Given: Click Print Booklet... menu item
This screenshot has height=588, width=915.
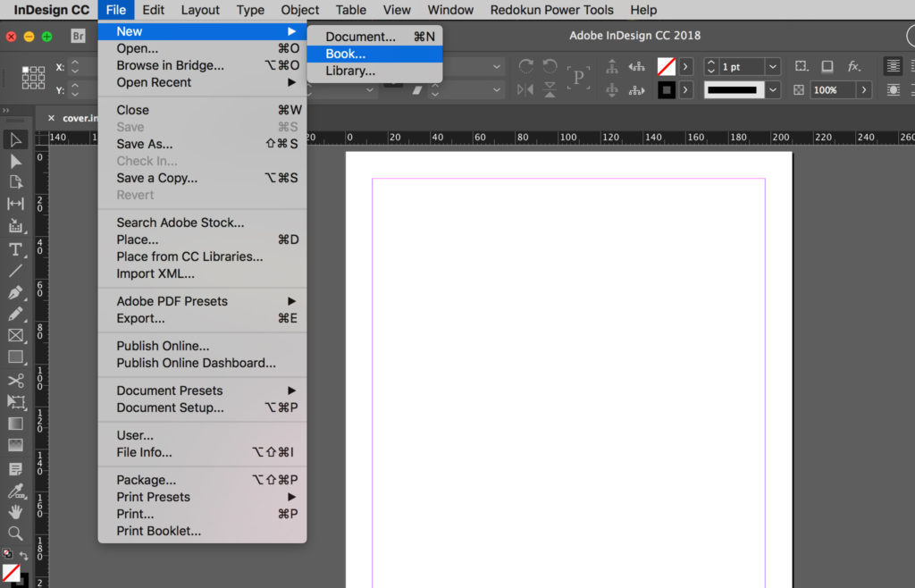Looking at the screenshot, I should [x=203, y=531].
